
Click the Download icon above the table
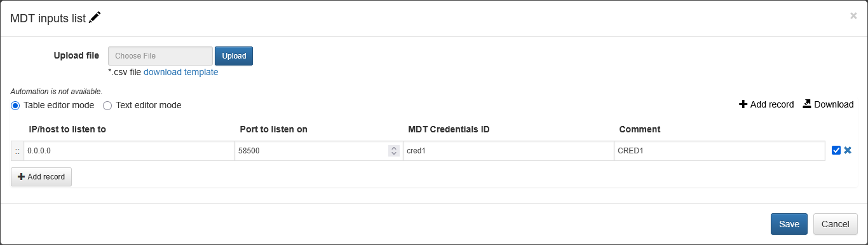pos(807,104)
